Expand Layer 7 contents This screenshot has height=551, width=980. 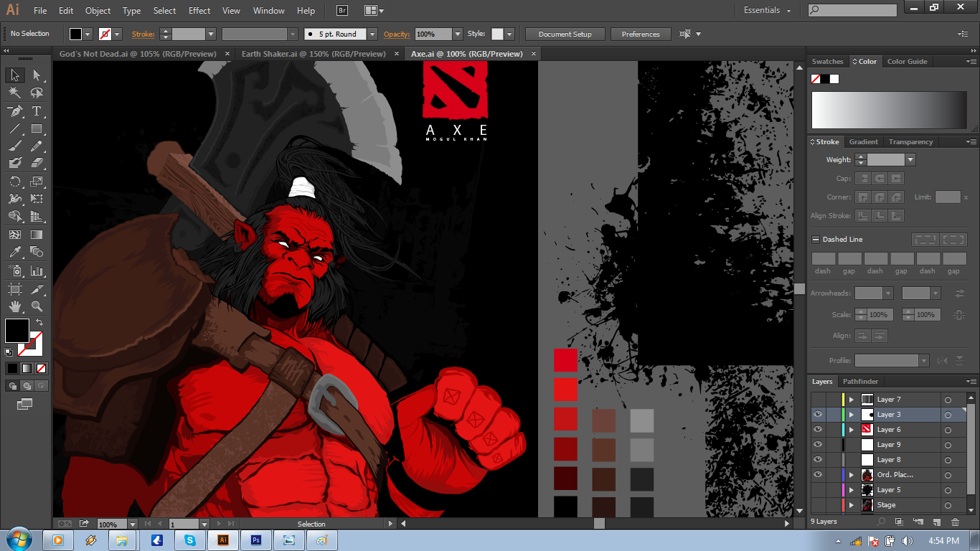coord(852,399)
